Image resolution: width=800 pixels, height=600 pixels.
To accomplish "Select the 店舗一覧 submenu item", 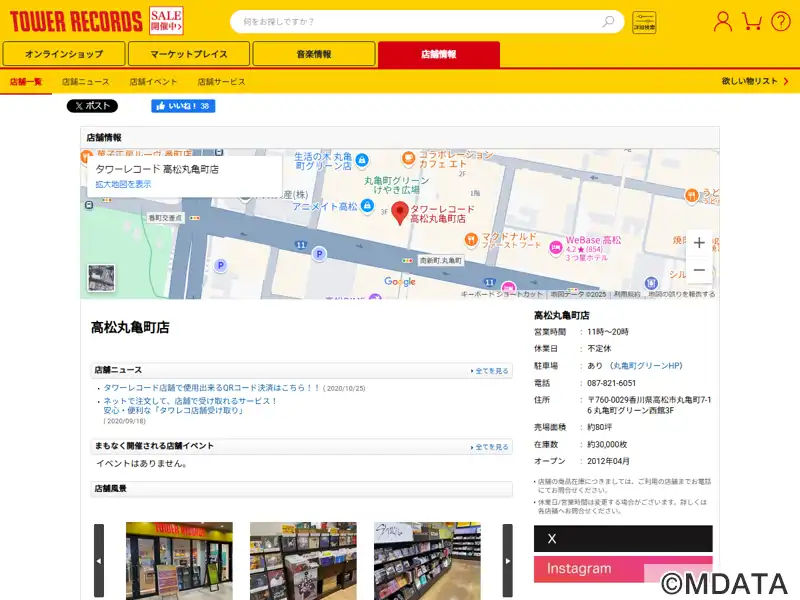I will pyautogui.click(x=26, y=82).
